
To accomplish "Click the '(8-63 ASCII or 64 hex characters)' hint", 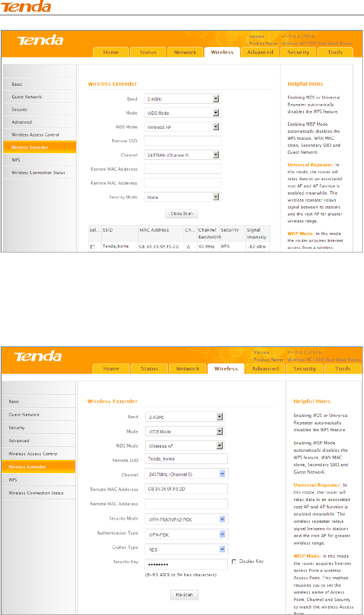I will (x=181, y=575).
